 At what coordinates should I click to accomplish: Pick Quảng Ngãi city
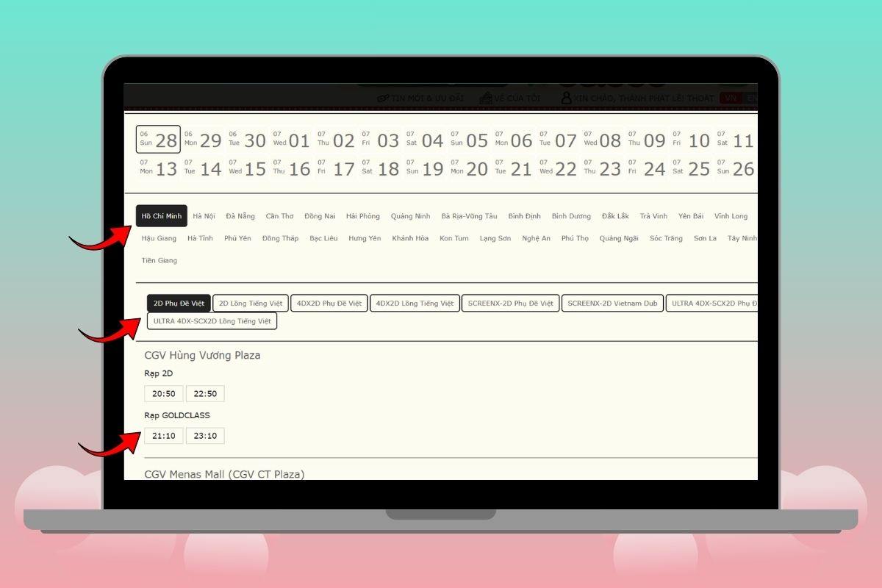coord(619,238)
